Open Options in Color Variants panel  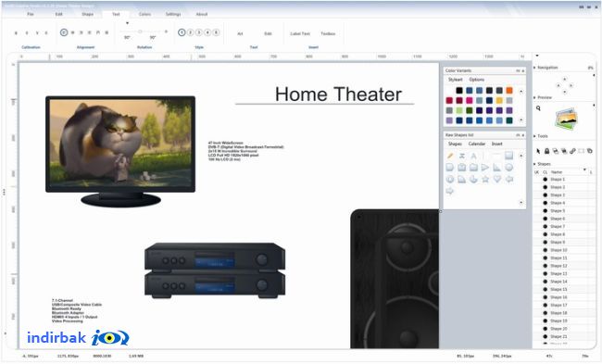(x=476, y=80)
